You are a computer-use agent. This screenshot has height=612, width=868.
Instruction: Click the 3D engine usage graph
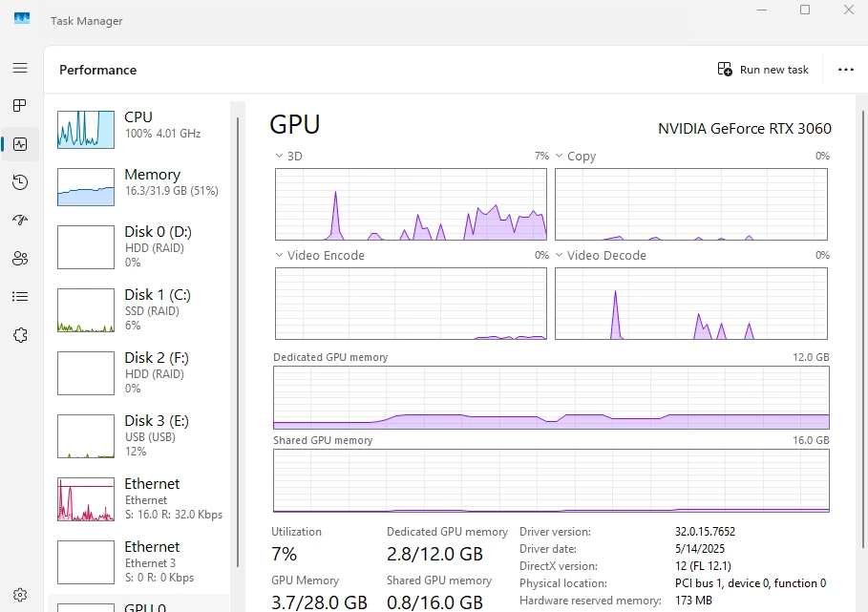tap(411, 204)
